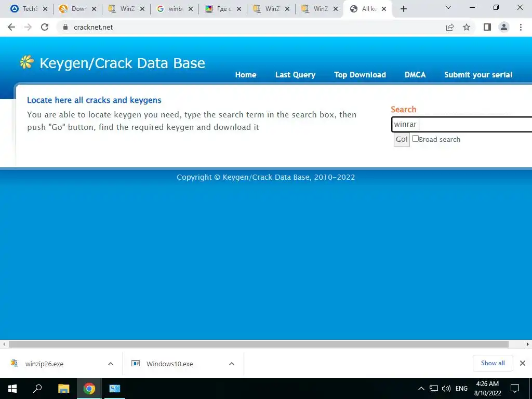
Task: Click the Go! search button
Action: click(x=402, y=139)
